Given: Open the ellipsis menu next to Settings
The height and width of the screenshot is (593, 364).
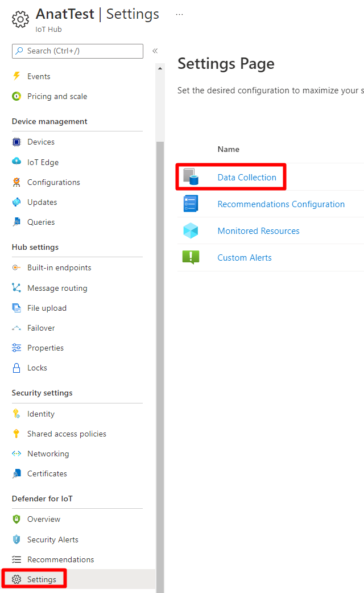Looking at the screenshot, I should tap(179, 13).
